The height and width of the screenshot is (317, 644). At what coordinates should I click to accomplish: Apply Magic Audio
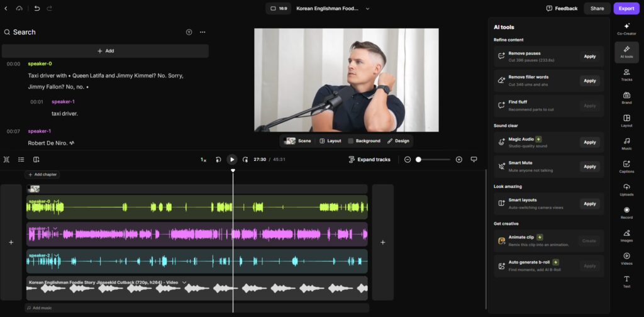[590, 142]
